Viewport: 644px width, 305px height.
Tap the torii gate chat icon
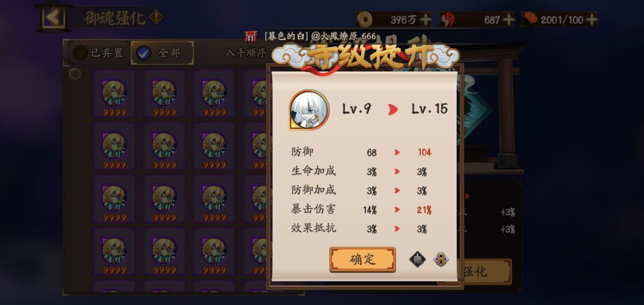point(250,36)
